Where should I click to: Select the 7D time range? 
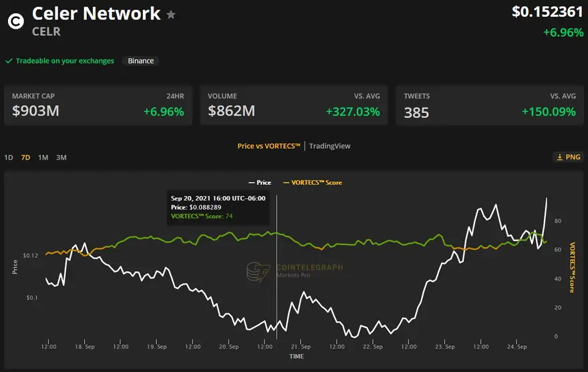point(25,158)
